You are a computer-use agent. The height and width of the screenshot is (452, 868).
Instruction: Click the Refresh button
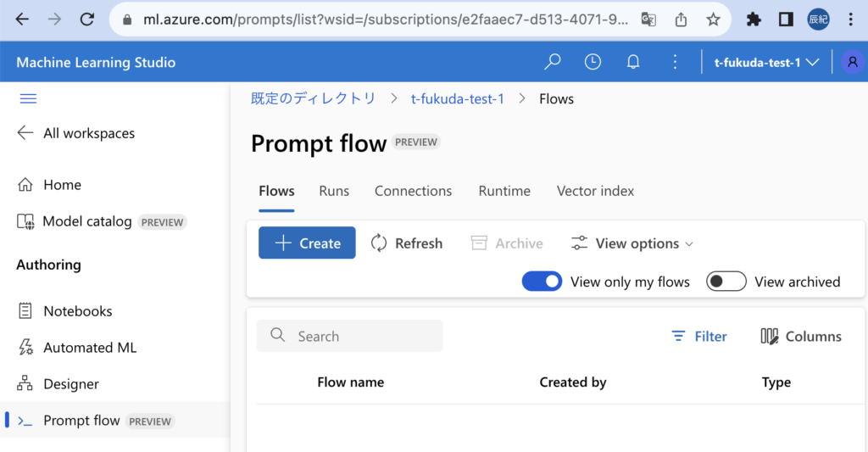[x=407, y=243]
